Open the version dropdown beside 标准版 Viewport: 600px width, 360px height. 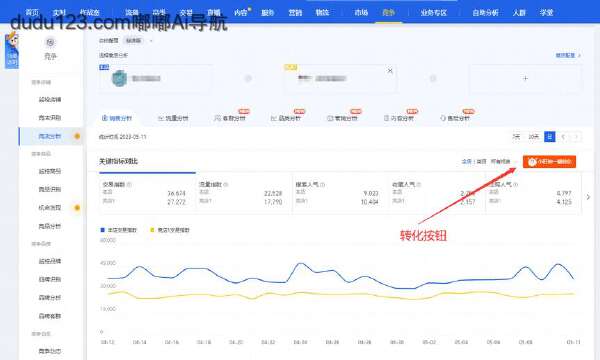click(151, 41)
